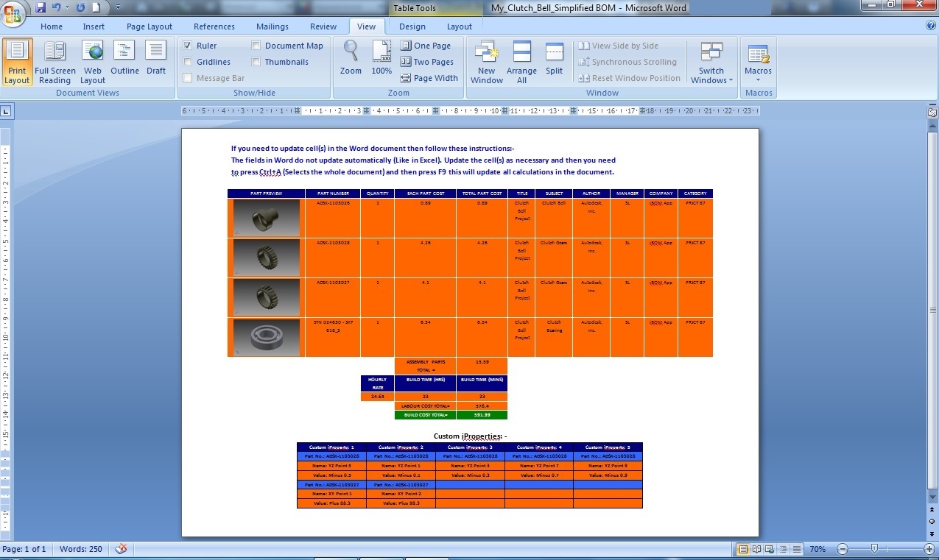Switch to Full Screen Reading view
Screen dimensions: 939x560
[55, 63]
